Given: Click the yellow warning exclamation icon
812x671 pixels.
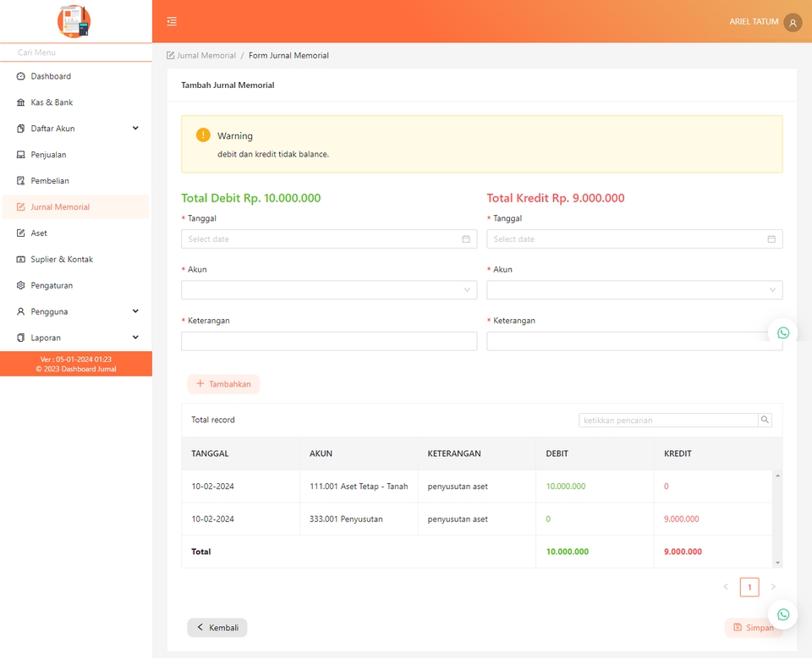Looking at the screenshot, I should pyautogui.click(x=203, y=135).
